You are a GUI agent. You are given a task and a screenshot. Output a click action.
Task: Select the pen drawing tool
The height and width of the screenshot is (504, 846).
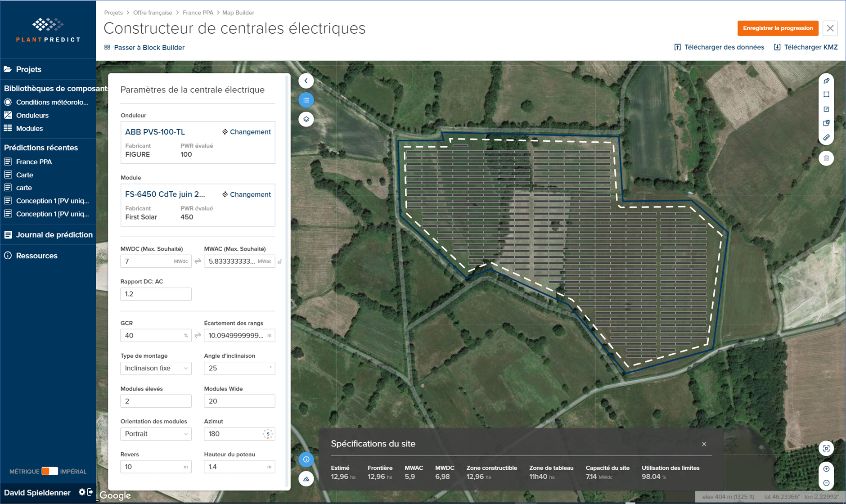(826, 81)
